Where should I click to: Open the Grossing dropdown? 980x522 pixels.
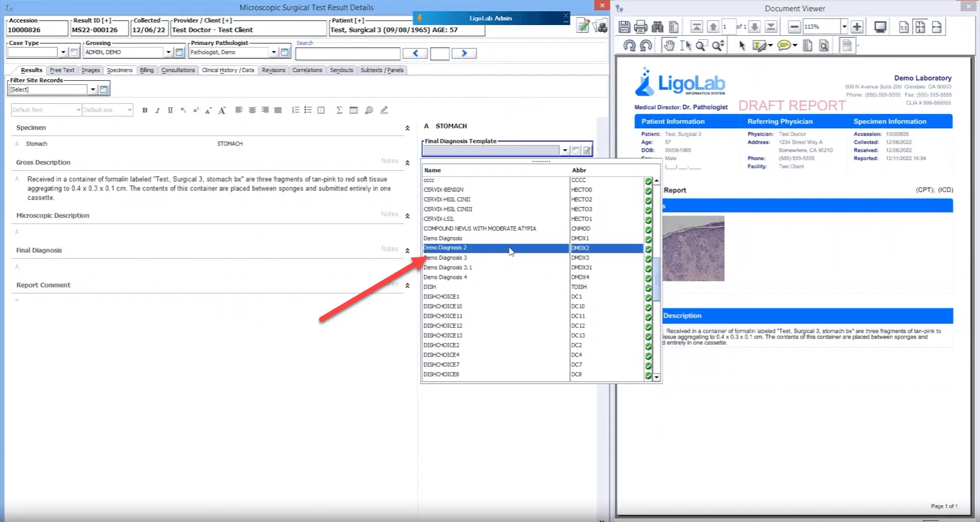(x=168, y=52)
